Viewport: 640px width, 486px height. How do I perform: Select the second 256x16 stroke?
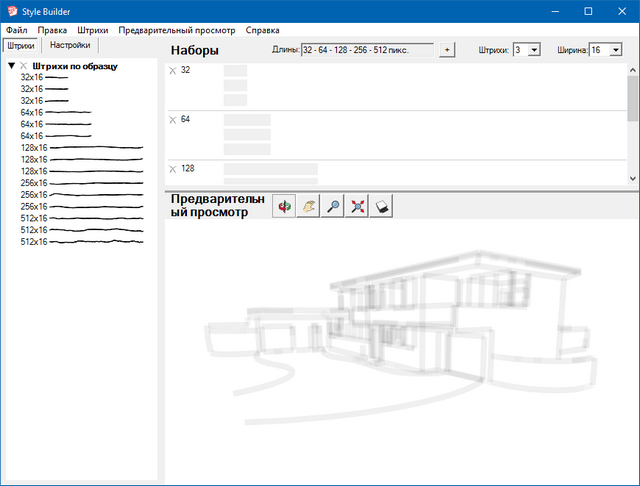pyautogui.click(x=82, y=195)
